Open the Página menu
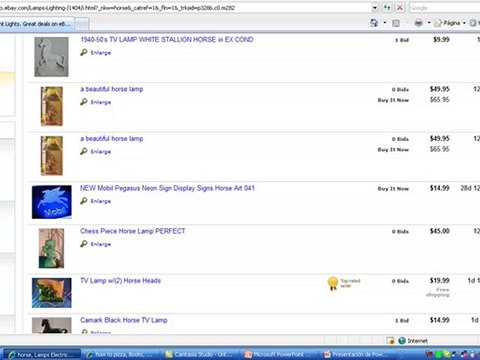 (450, 23)
